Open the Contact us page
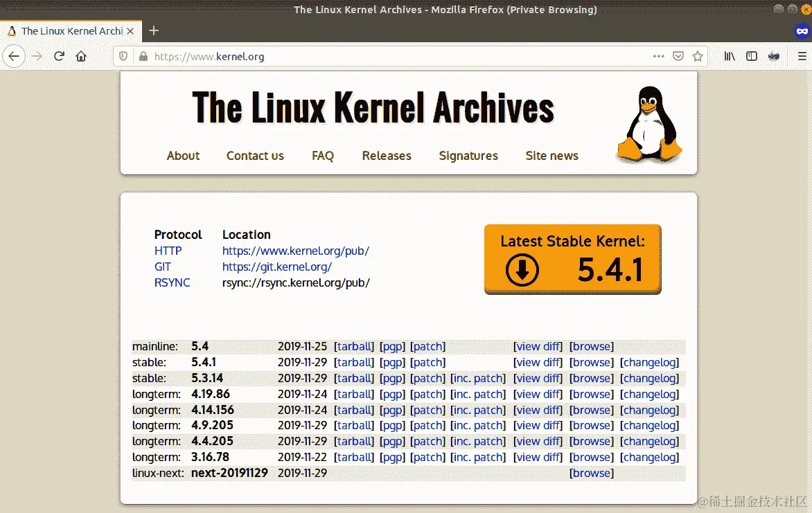 coord(255,156)
